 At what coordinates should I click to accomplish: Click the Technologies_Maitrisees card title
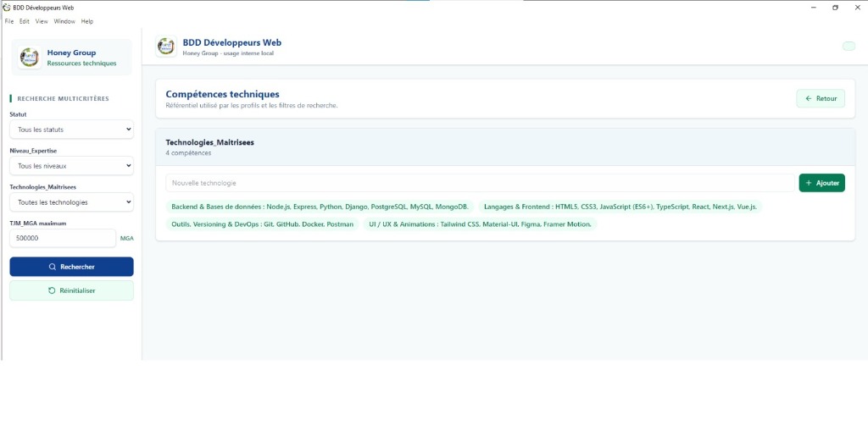[210, 142]
